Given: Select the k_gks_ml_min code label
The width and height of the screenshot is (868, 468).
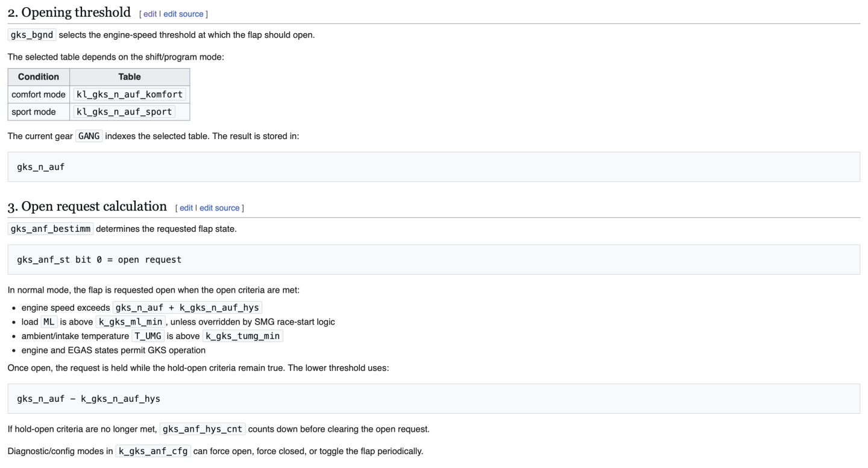Looking at the screenshot, I should pos(130,322).
